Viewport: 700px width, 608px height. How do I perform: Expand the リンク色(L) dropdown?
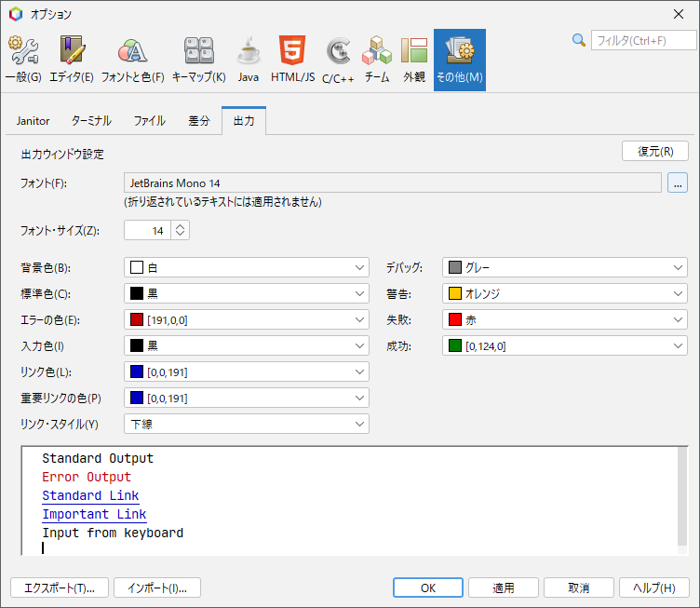pos(247,372)
